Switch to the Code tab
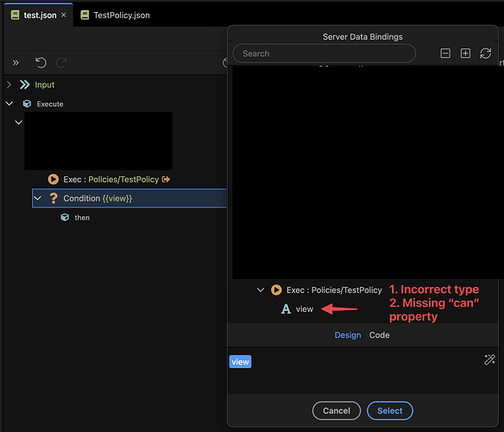This screenshot has height=432, width=504. pyautogui.click(x=379, y=335)
